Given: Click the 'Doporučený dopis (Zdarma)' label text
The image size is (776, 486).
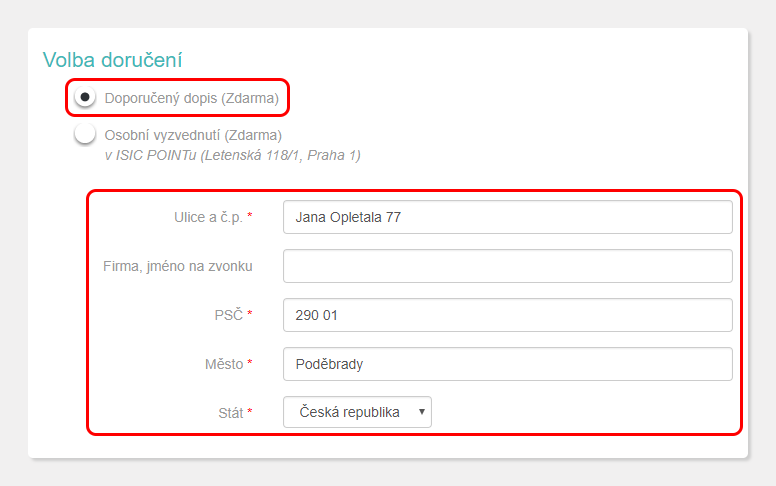Looking at the screenshot, I should click(x=192, y=98).
